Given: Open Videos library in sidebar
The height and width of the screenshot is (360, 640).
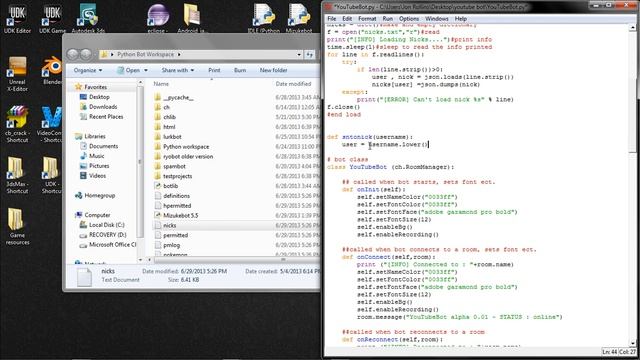Looking at the screenshot, I should (97, 176).
